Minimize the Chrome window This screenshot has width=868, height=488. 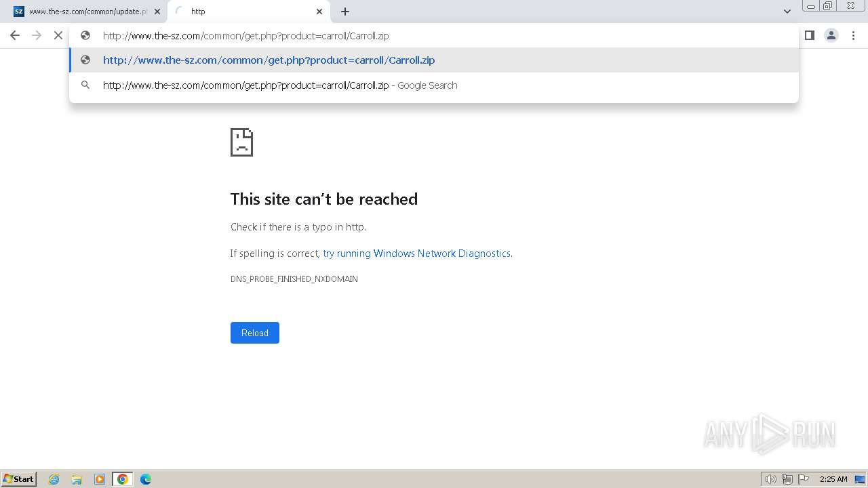pyautogui.click(x=810, y=6)
